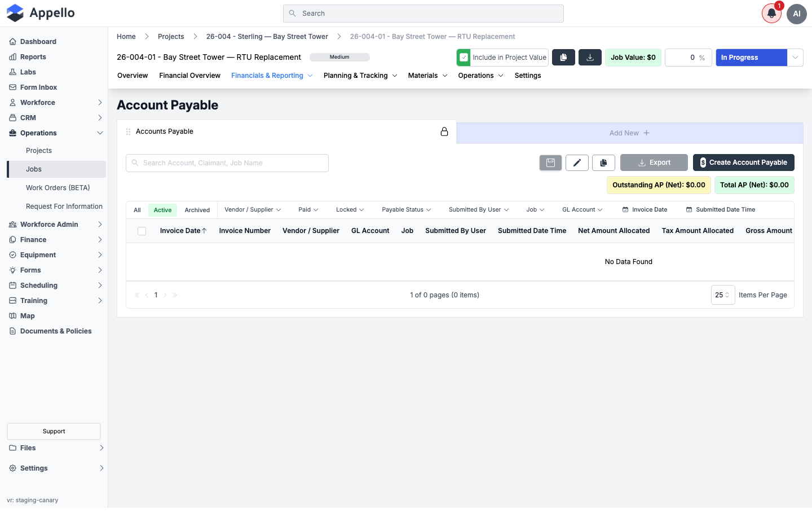Screen dimensions: 812x518
Task: Open the AI user avatar menu
Action: point(797,14)
